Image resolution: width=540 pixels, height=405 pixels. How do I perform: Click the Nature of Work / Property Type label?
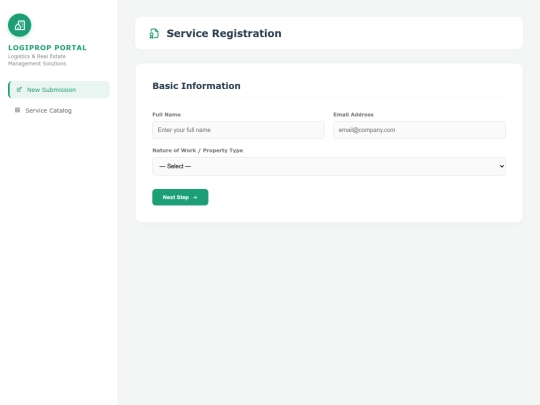[x=198, y=150]
